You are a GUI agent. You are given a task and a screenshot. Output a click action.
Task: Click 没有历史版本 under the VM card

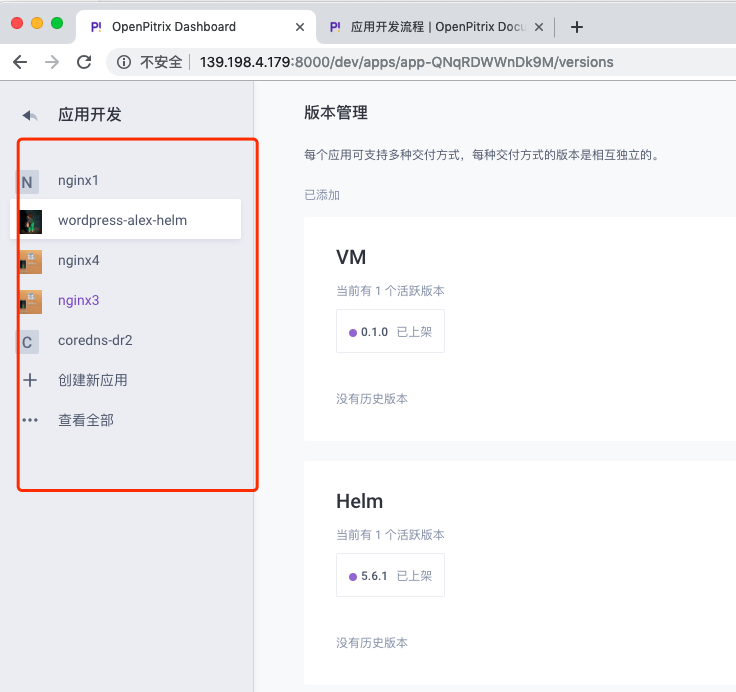pos(372,399)
